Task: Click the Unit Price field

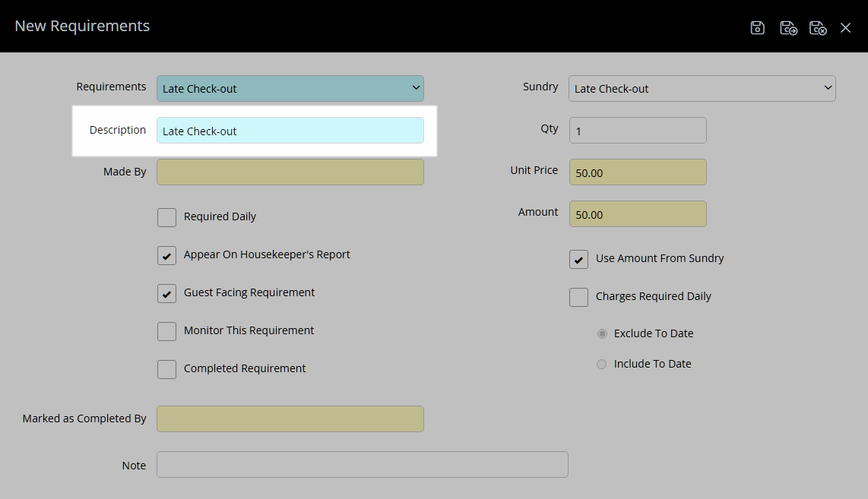Action: coord(638,172)
